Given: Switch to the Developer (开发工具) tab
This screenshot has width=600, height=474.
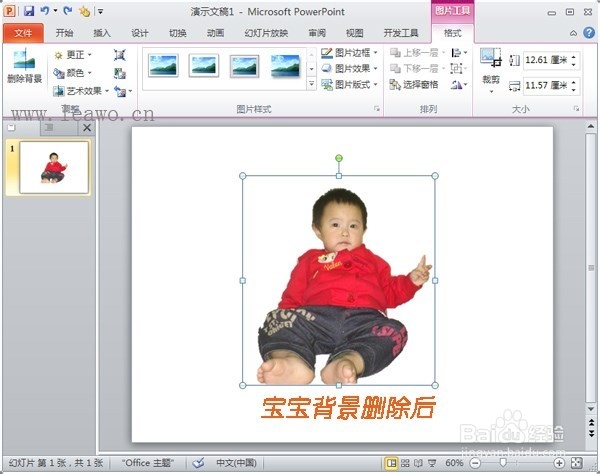Looking at the screenshot, I should [401, 33].
